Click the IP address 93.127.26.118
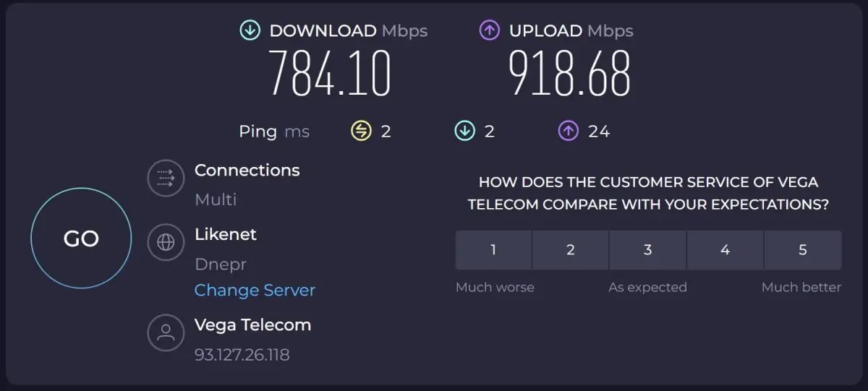The height and width of the screenshot is (391, 868). point(242,355)
